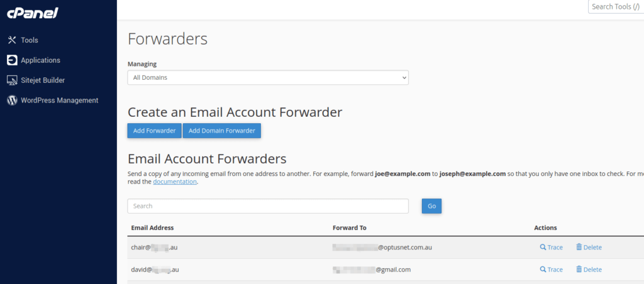
Task: Click the WordPress logo icon in sidebar
Action: pos(11,101)
